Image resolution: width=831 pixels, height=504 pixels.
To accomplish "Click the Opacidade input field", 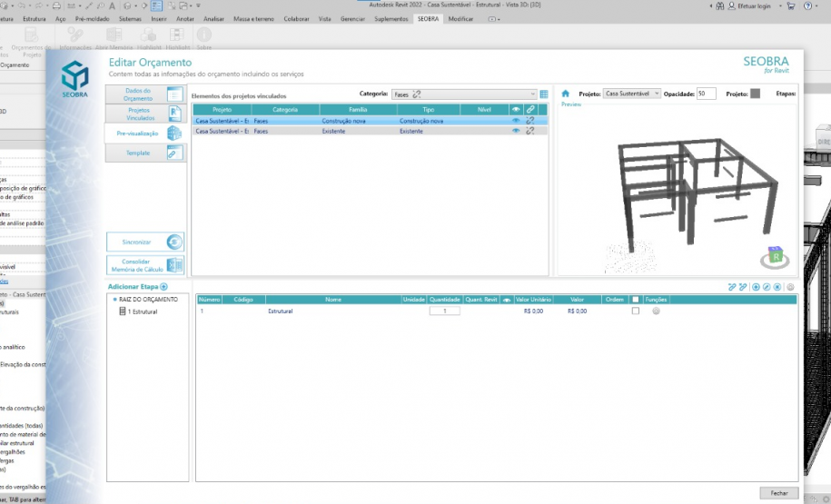I will click(706, 94).
